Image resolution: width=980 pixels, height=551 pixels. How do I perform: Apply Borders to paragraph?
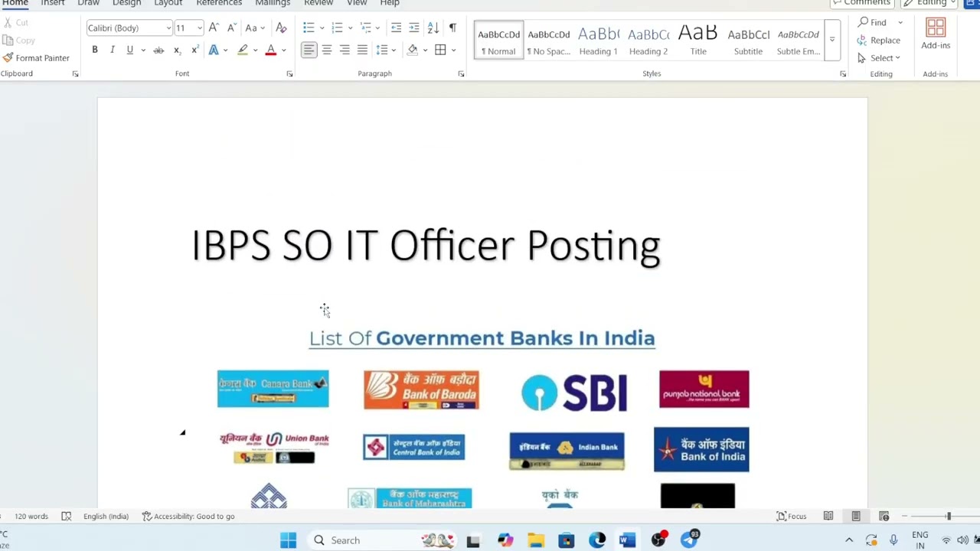click(440, 50)
